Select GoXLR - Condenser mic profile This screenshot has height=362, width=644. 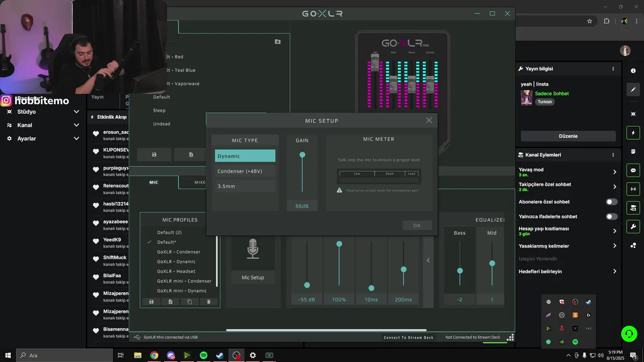[x=179, y=252]
